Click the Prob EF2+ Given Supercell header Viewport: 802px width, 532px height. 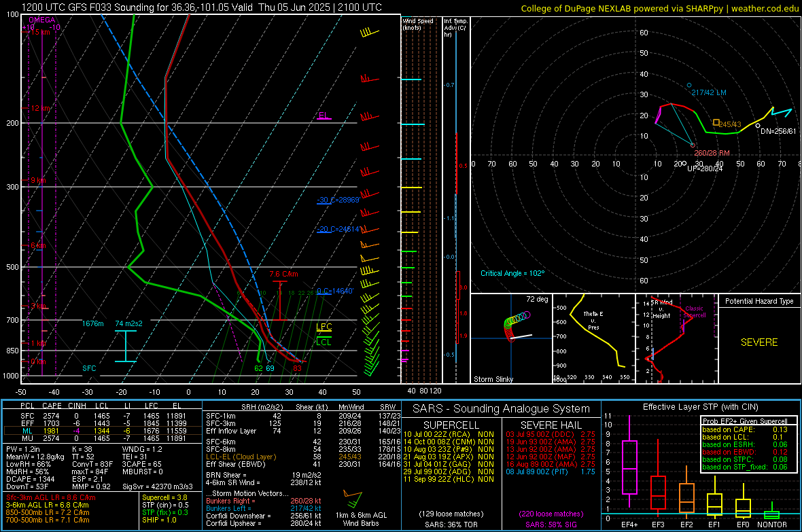745,421
